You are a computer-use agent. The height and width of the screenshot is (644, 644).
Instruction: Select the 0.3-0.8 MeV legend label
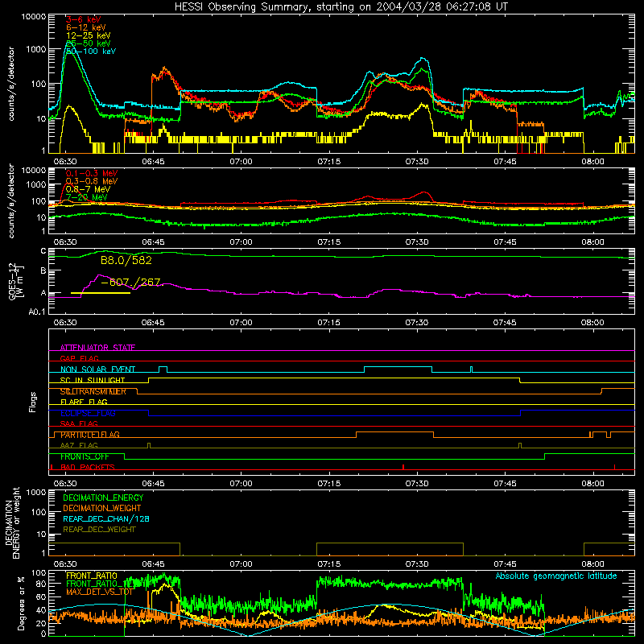point(92,181)
